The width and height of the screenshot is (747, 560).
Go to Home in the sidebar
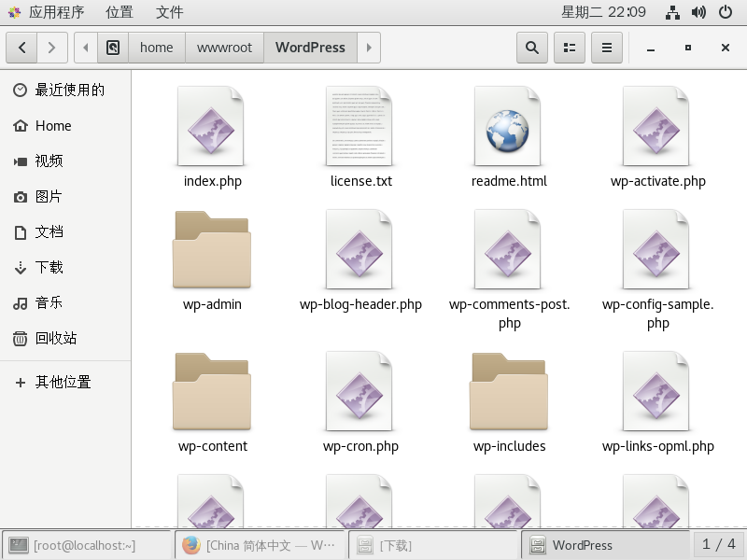pyautogui.click(x=65, y=126)
